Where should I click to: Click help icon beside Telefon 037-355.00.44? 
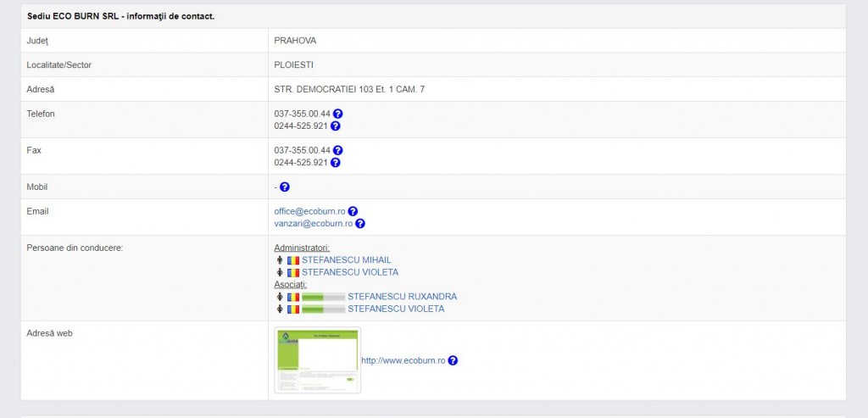coord(337,114)
